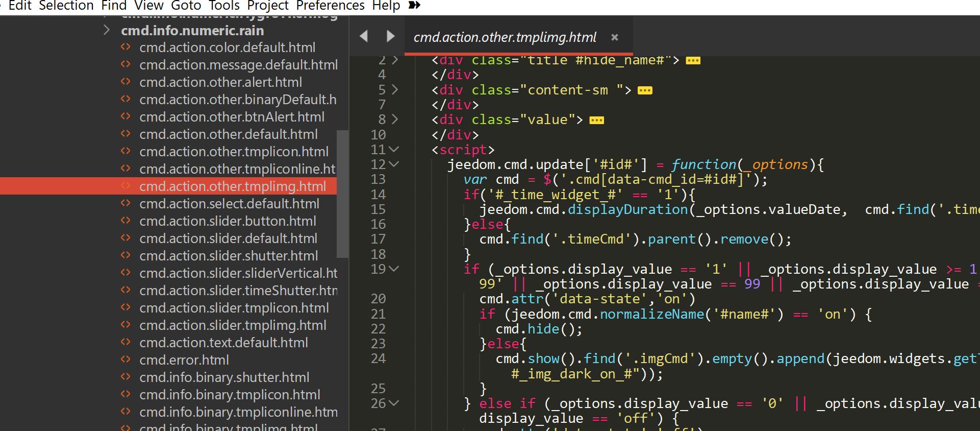
Task: Open cmd.action.slider.shutter.html in sidebar
Action: click(229, 256)
